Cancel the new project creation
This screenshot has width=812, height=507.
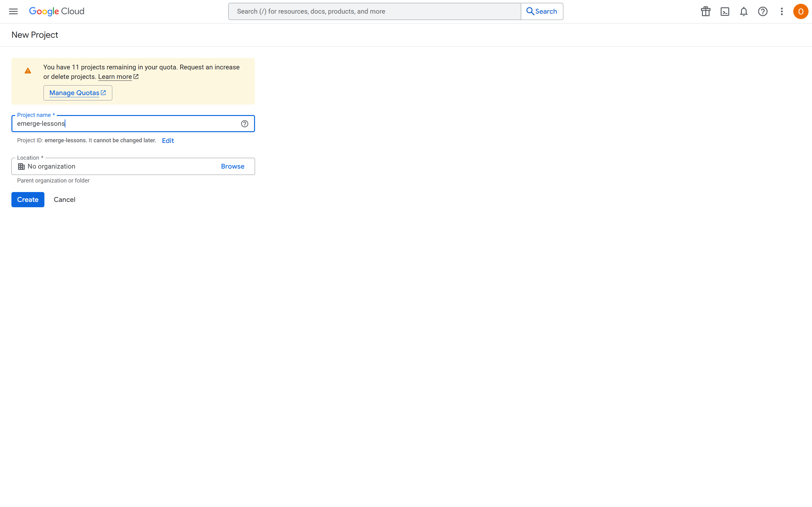64,199
